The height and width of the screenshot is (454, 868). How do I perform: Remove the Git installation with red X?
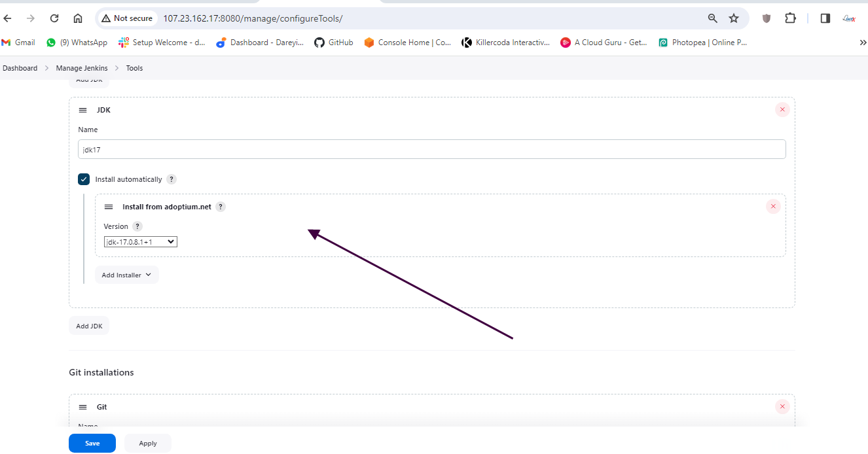[782, 407]
